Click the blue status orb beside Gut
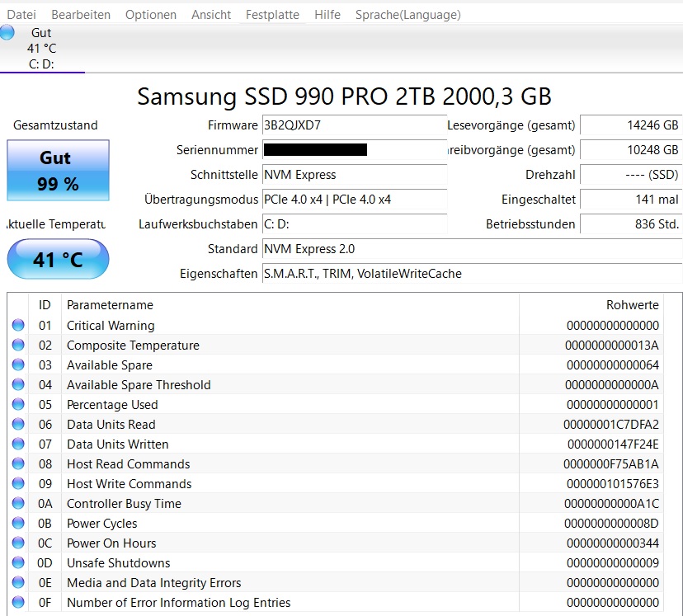Viewport: 683px width, 616px height. (x=7, y=33)
